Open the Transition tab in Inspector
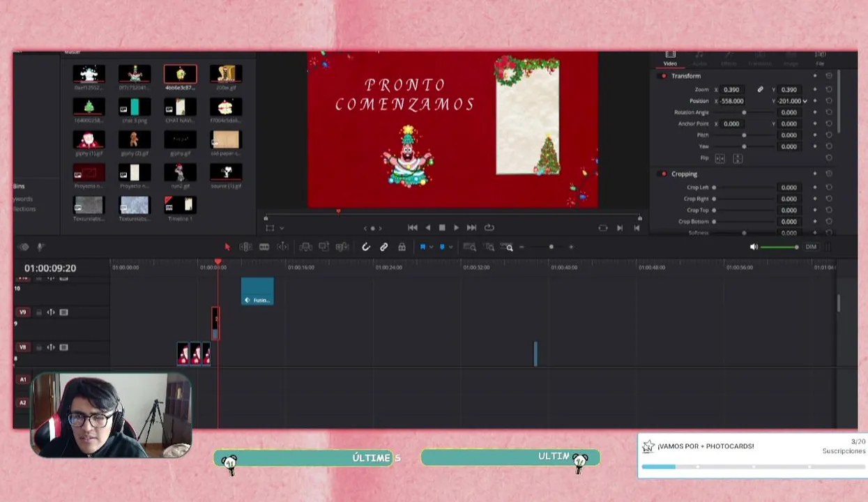Image resolution: width=868 pixels, height=502 pixels. [760, 59]
